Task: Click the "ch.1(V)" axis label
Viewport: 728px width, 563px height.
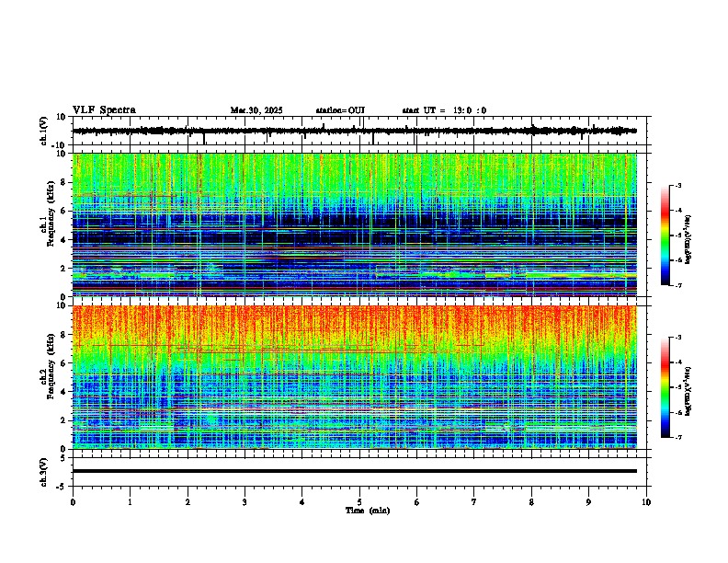Action: coord(44,131)
